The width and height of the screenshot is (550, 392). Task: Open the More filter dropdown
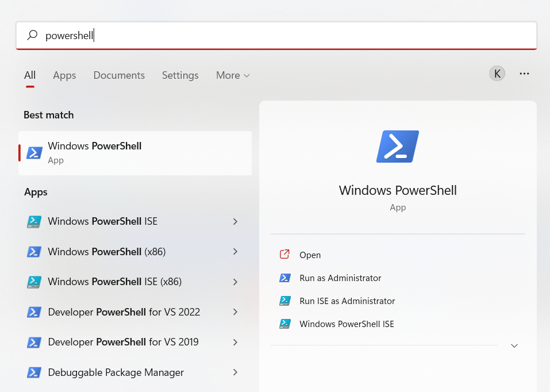(x=233, y=75)
